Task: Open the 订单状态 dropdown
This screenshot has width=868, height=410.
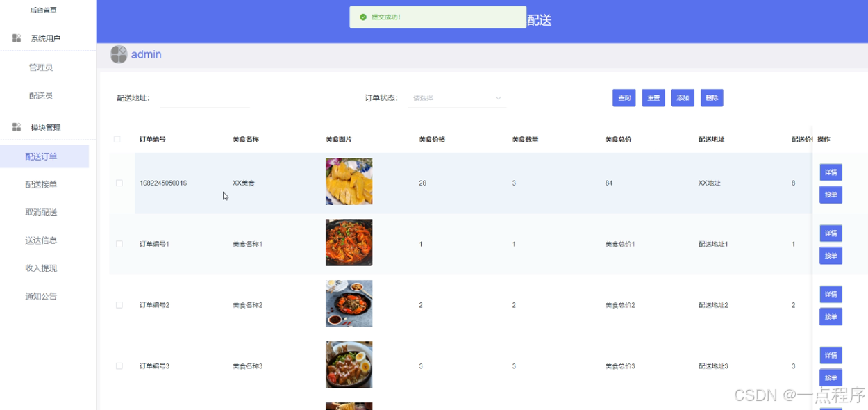Action: click(457, 98)
